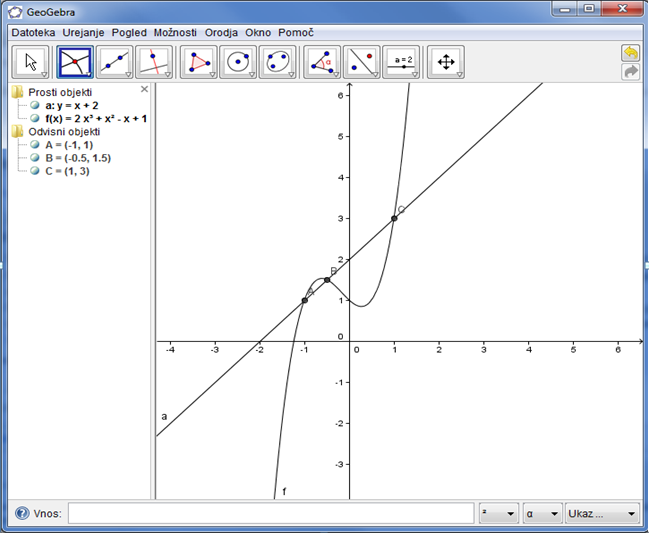Click the Vnos input field
The height and width of the screenshot is (533, 649).
270,514
